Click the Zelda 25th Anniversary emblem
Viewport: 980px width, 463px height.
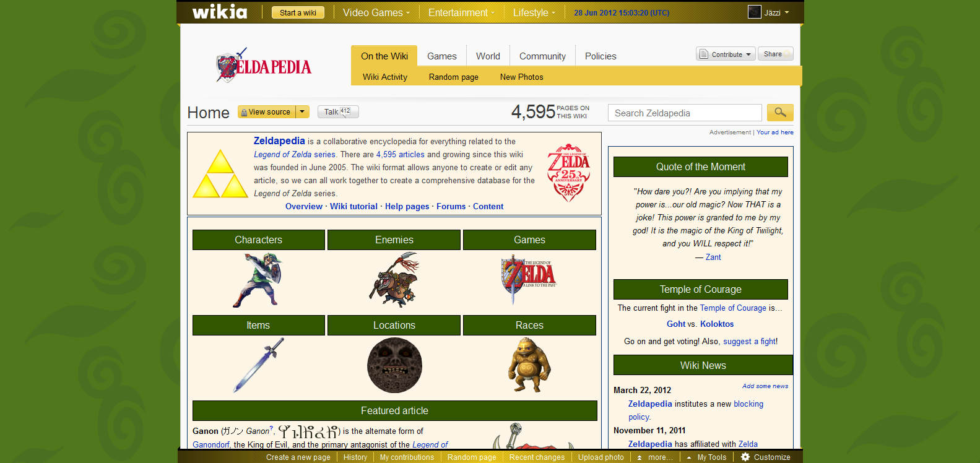pos(568,173)
